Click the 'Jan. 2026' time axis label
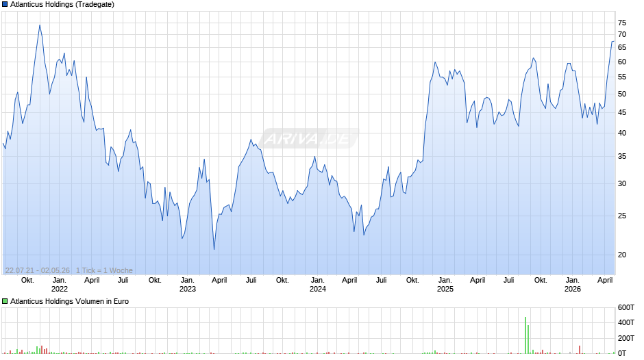The height and width of the screenshot is (360, 644). (x=573, y=285)
